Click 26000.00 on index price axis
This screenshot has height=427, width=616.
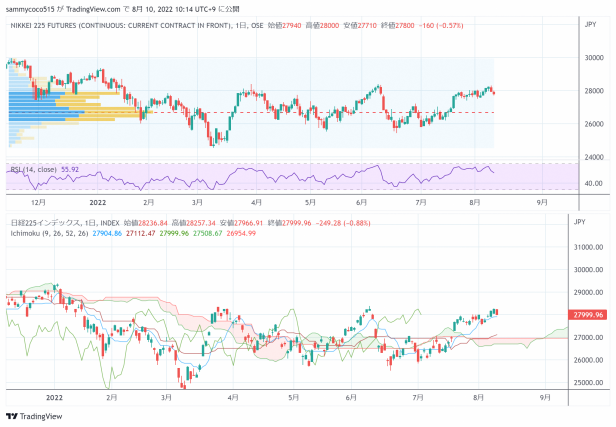click(588, 360)
